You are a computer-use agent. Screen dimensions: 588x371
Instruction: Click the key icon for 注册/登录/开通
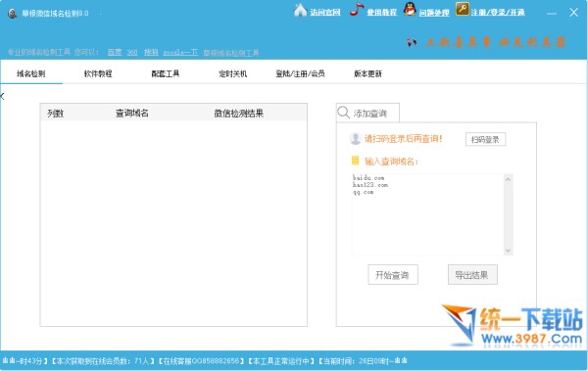pyautogui.click(x=463, y=9)
